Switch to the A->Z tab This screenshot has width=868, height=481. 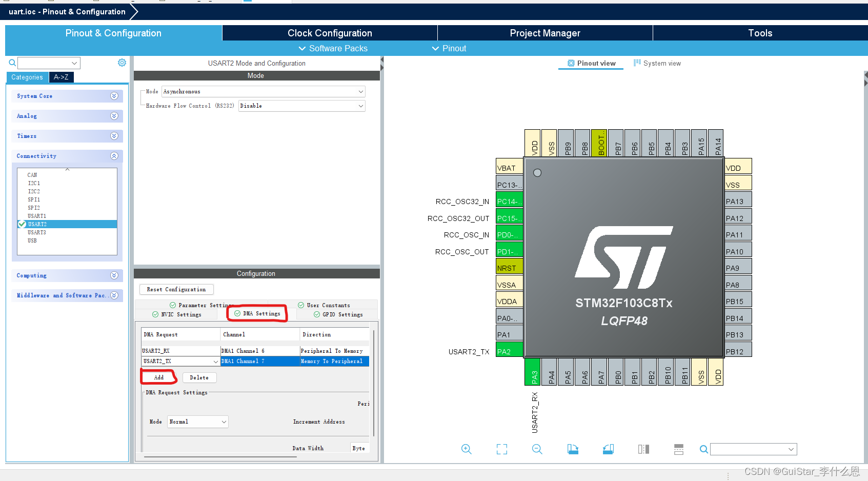coord(61,77)
